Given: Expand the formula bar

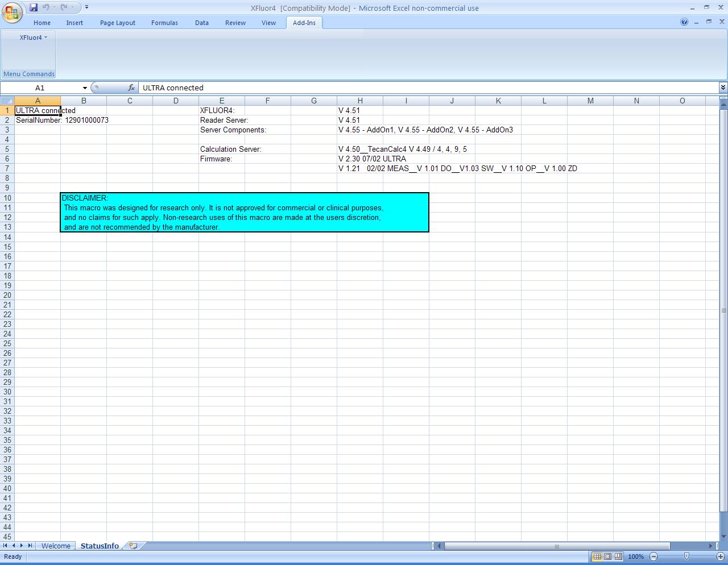Looking at the screenshot, I should (x=723, y=87).
